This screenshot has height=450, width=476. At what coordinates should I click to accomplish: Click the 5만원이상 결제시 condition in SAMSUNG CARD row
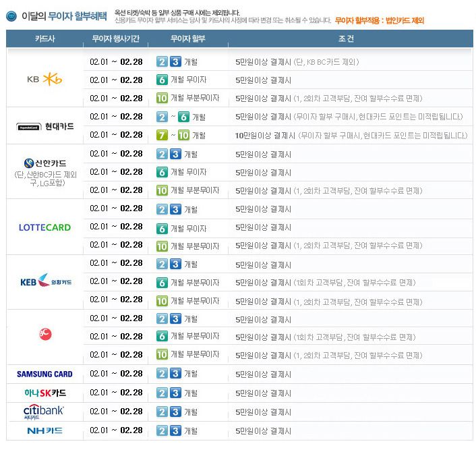coord(263,374)
